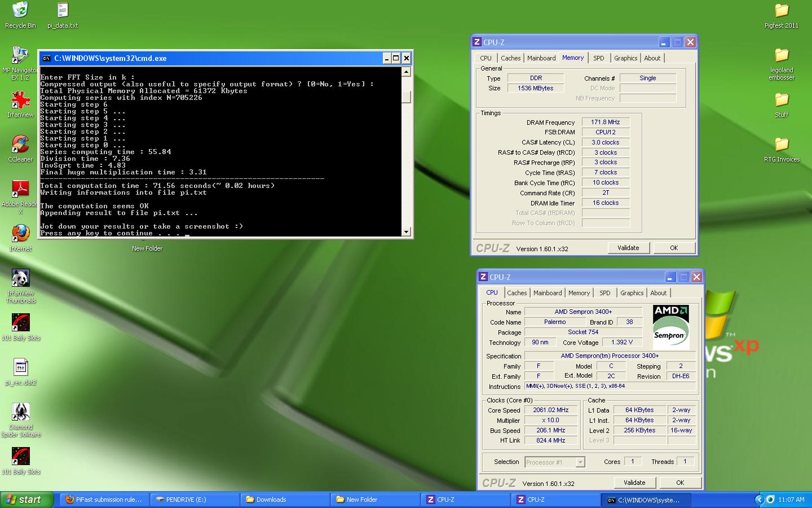812x508 pixels.
Task: Click the AMD Sempron 3400+ name field
Action: click(x=583, y=312)
